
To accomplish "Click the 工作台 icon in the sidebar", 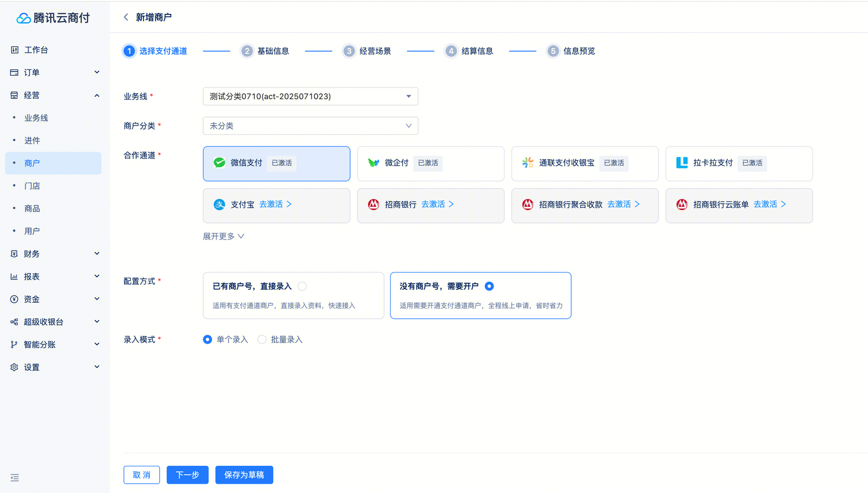I will click(x=14, y=50).
